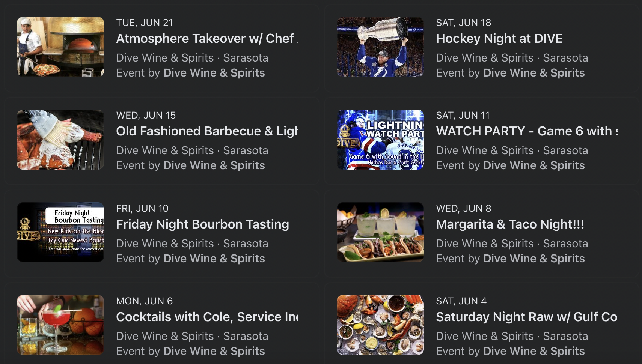Click the Lightning Watch Party thumbnail
The width and height of the screenshot is (642, 364).
coord(380,139)
